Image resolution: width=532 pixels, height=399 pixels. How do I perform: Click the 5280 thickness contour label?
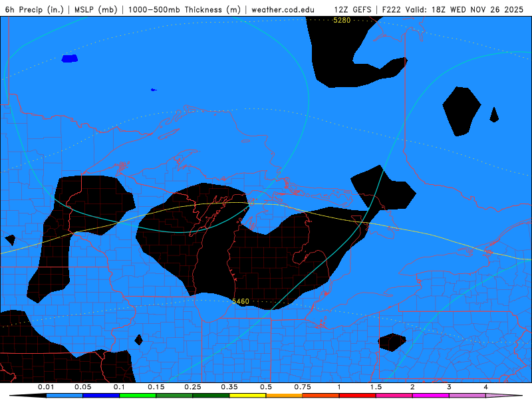click(x=342, y=21)
